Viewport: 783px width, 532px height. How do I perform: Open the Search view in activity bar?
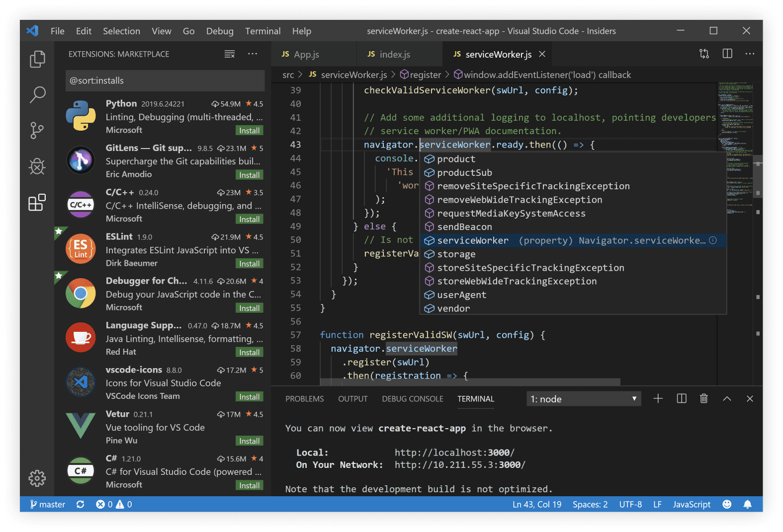pyautogui.click(x=37, y=94)
